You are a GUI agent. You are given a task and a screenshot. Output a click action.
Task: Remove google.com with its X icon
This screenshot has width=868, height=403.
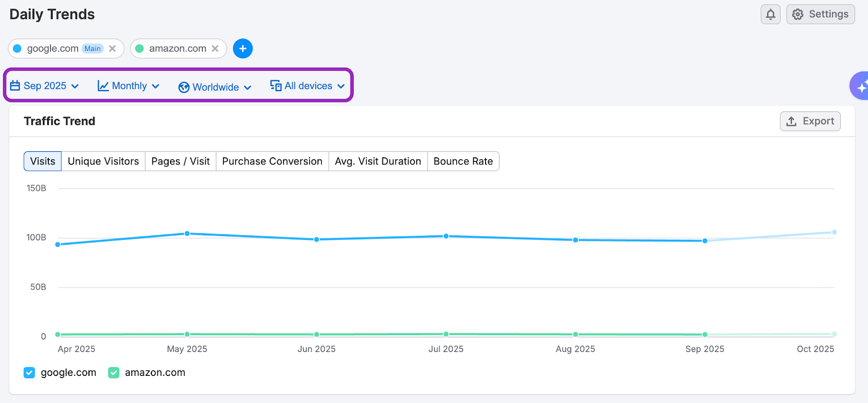[x=112, y=48]
